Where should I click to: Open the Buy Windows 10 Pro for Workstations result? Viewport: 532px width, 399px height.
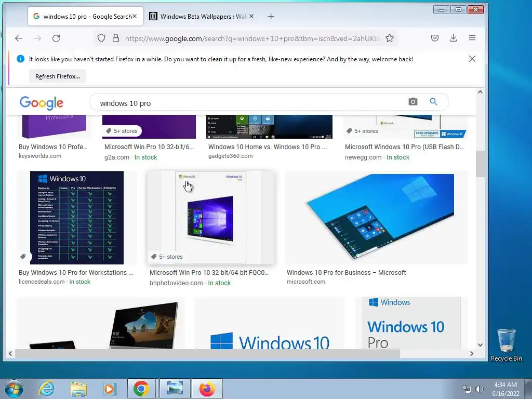pos(76,272)
